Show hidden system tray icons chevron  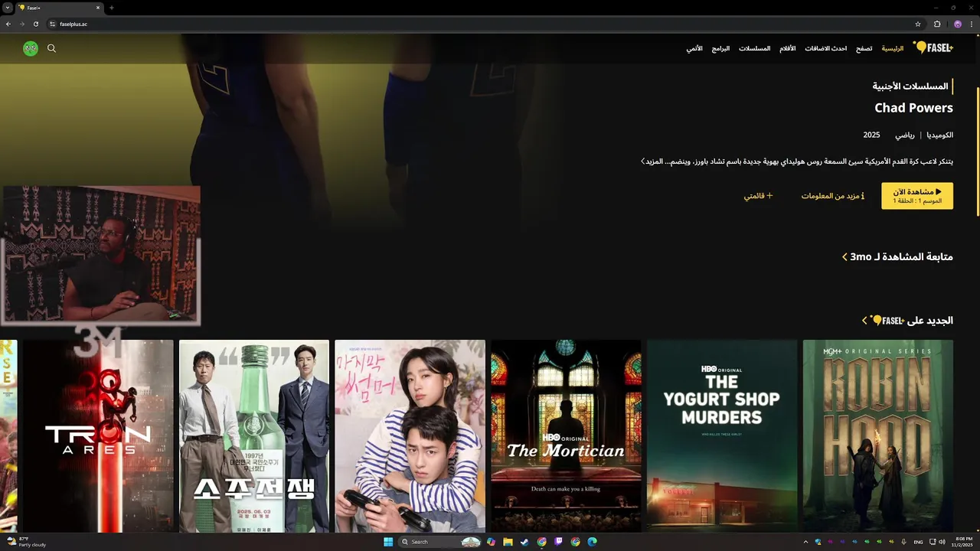coord(805,542)
